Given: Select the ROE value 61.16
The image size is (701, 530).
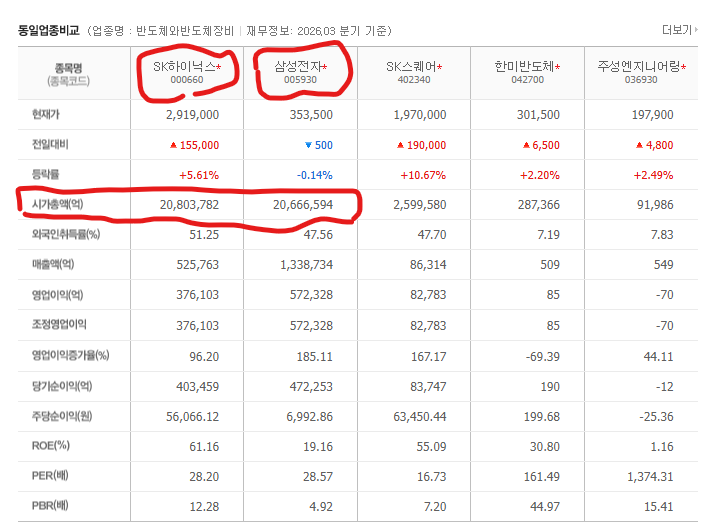Looking at the screenshot, I should tap(204, 447).
